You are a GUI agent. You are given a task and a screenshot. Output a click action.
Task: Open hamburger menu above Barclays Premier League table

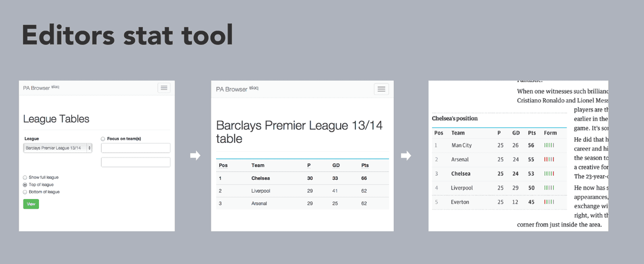pyautogui.click(x=381, y=89)
